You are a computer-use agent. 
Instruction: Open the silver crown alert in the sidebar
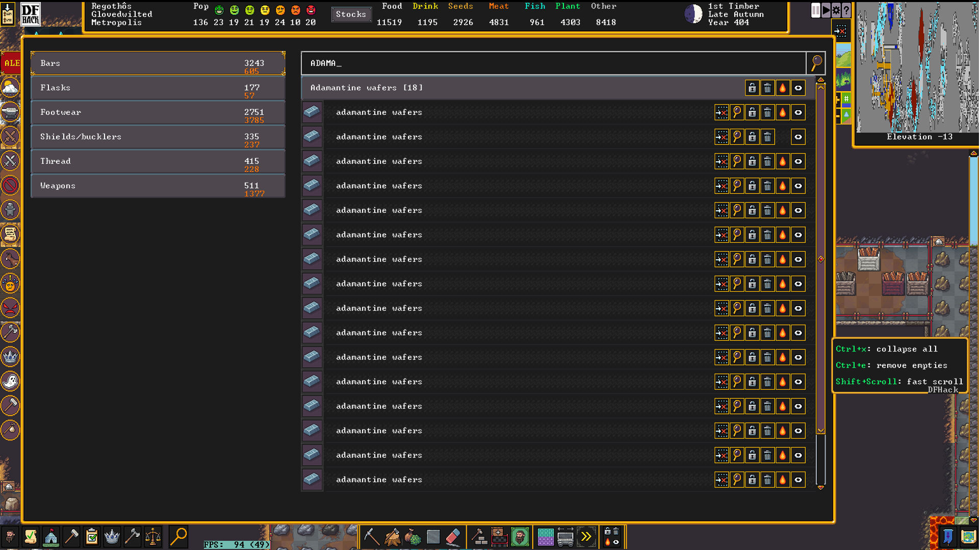point(10,357)
